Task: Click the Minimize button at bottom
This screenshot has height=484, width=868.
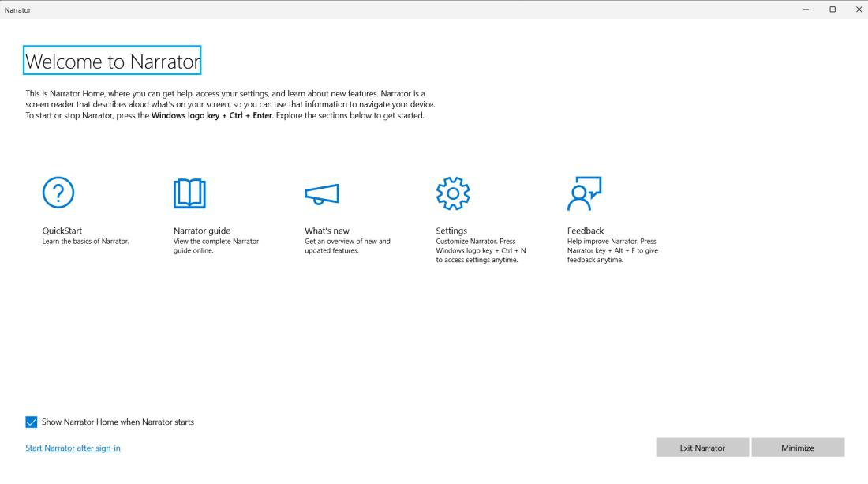Action: 798,448
